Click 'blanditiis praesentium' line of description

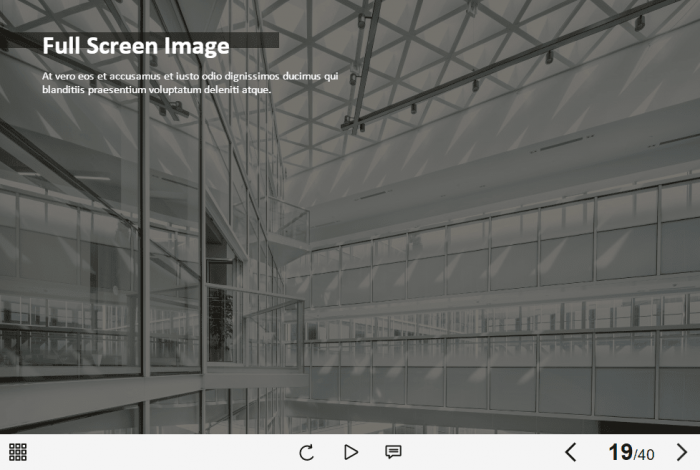pyautogui.click(x=156, y=90)
